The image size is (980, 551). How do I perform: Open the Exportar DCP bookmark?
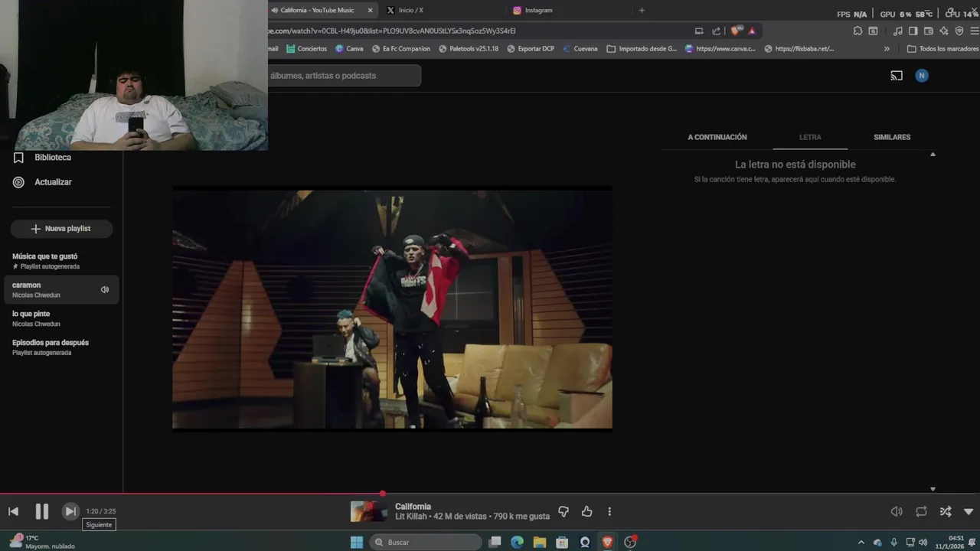[531, 48]
